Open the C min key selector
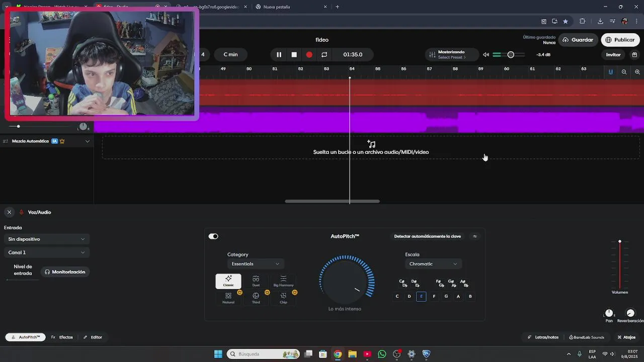644x362 pixels. [230, 54]
